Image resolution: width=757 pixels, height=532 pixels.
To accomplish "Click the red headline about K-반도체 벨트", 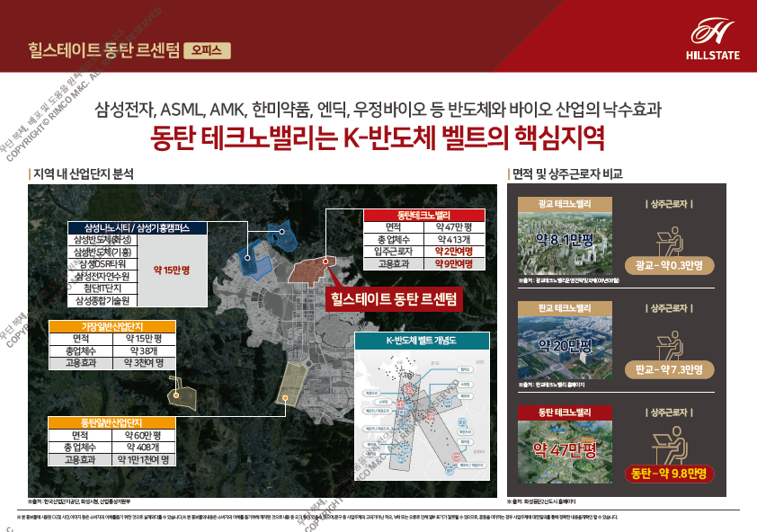I will 378,137.
